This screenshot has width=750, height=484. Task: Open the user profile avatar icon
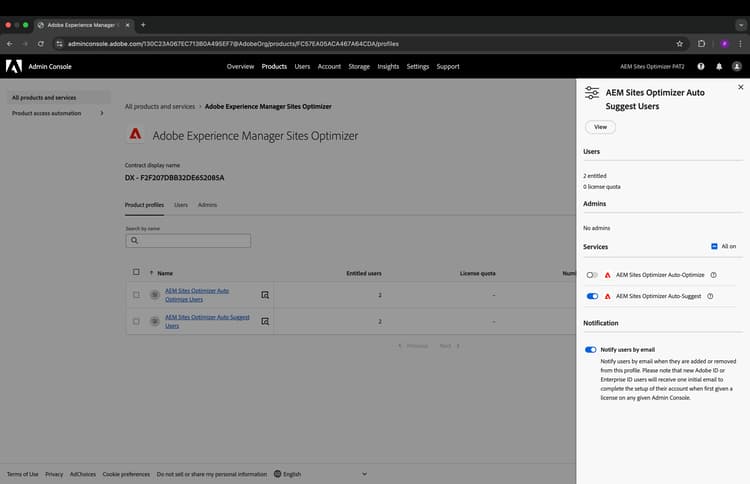[x=737, y=66]
